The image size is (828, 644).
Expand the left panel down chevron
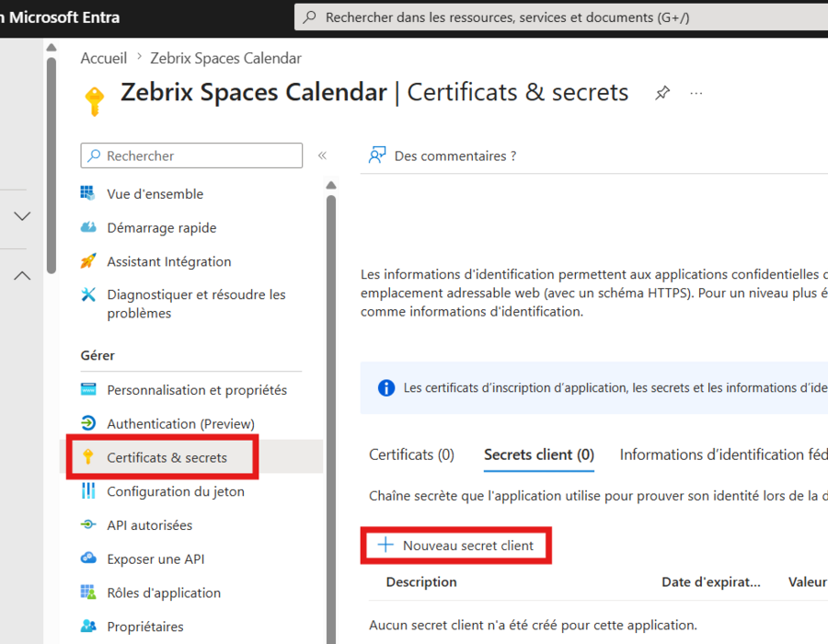[22, 216]
